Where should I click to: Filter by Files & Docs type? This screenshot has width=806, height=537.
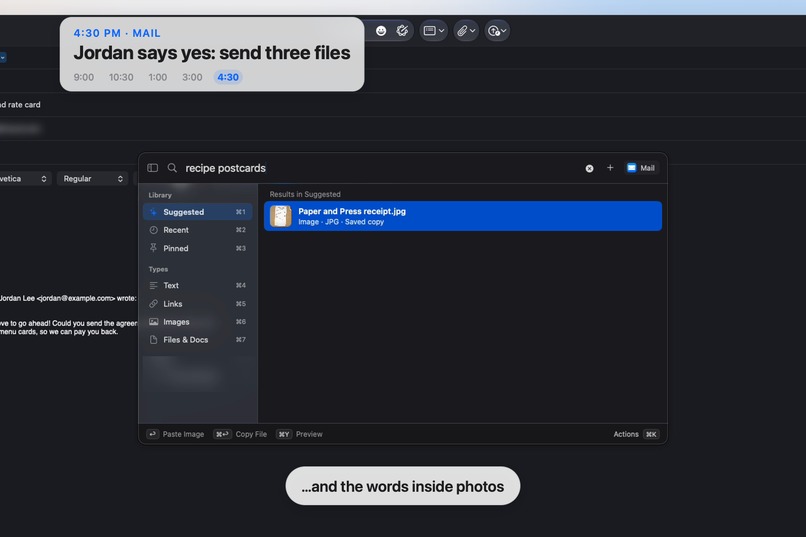tap(197, 340)
